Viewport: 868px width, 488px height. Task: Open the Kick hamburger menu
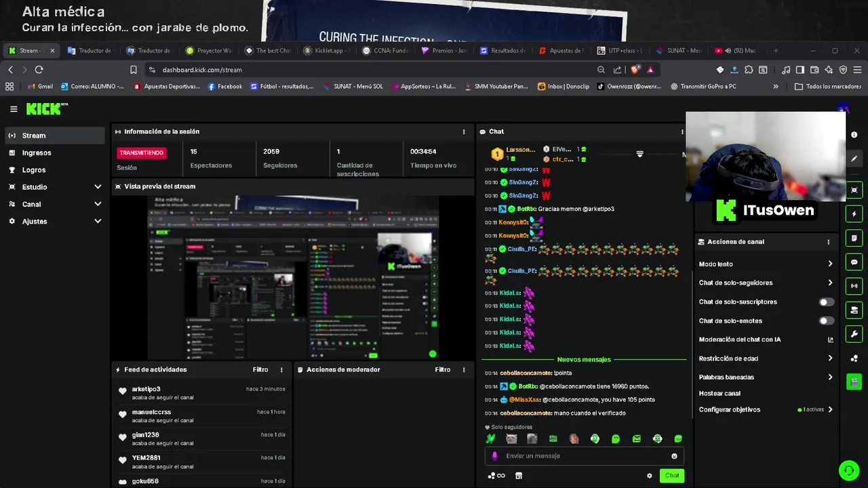(14, 109)
